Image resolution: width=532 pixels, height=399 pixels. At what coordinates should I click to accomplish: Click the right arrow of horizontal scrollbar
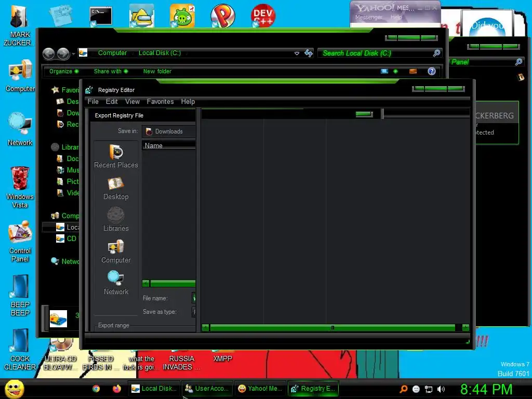[465, 327]
